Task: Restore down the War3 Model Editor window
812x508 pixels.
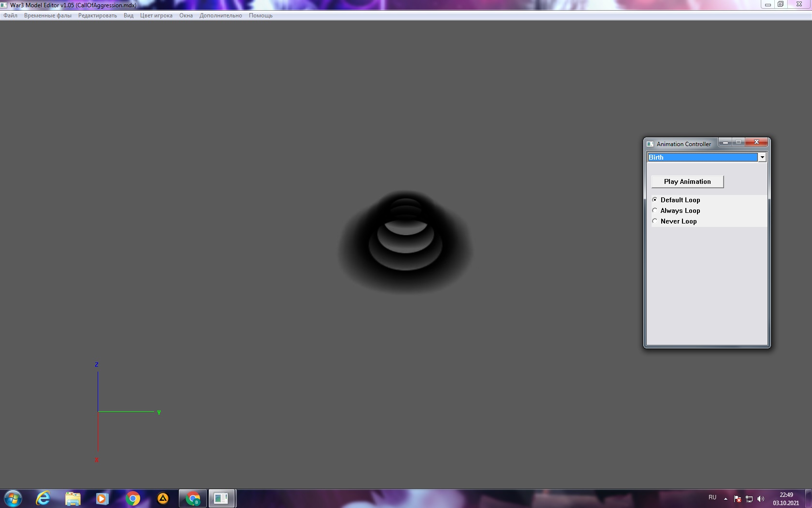Action: point(781,4)
